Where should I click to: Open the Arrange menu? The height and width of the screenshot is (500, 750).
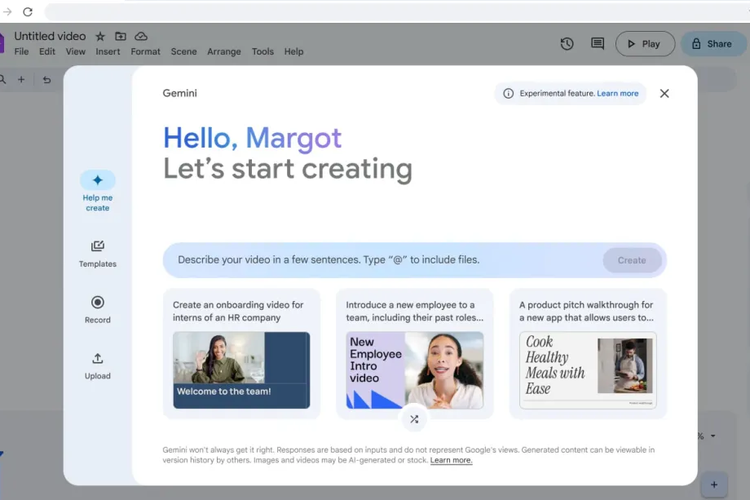click(x=224, y=52)
